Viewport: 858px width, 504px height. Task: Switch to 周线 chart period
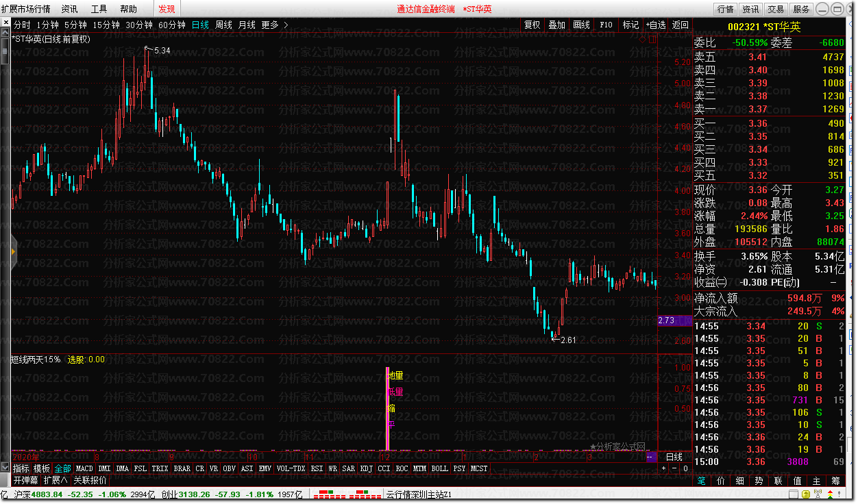tap(224, 25)
